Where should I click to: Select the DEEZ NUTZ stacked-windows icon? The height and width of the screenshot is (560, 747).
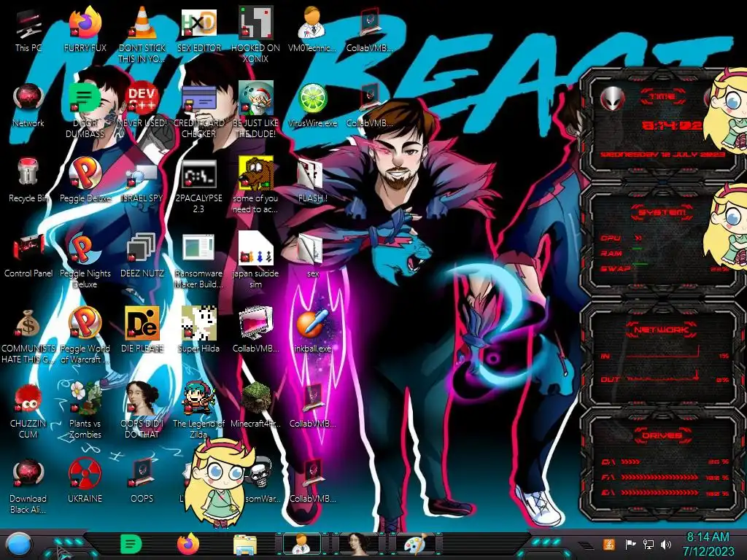tap(142, 256)
